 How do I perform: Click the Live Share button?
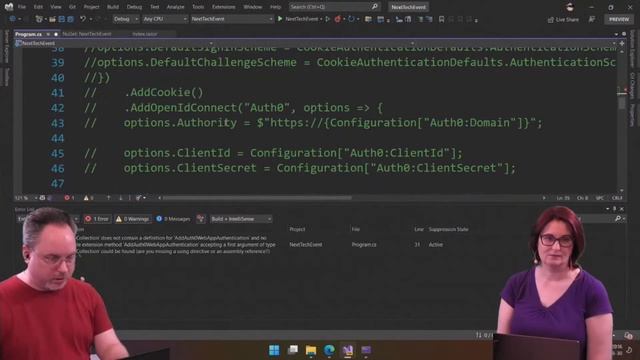click(563, 20)
